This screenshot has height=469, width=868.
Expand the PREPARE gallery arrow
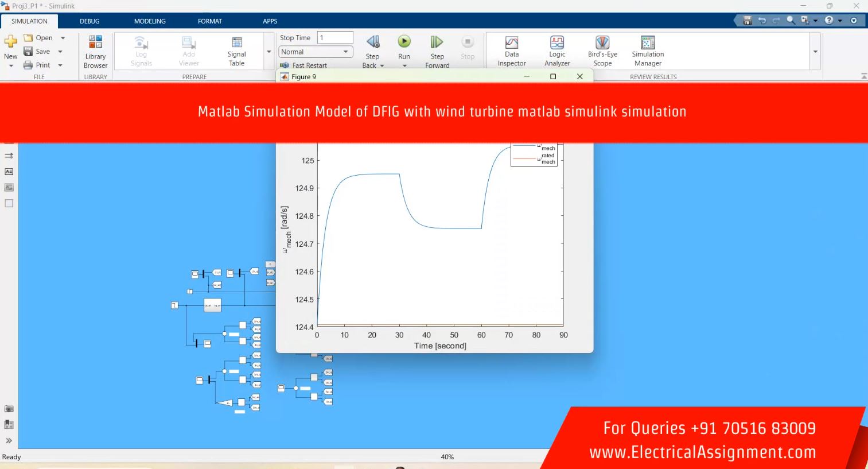tap(269, 52)
